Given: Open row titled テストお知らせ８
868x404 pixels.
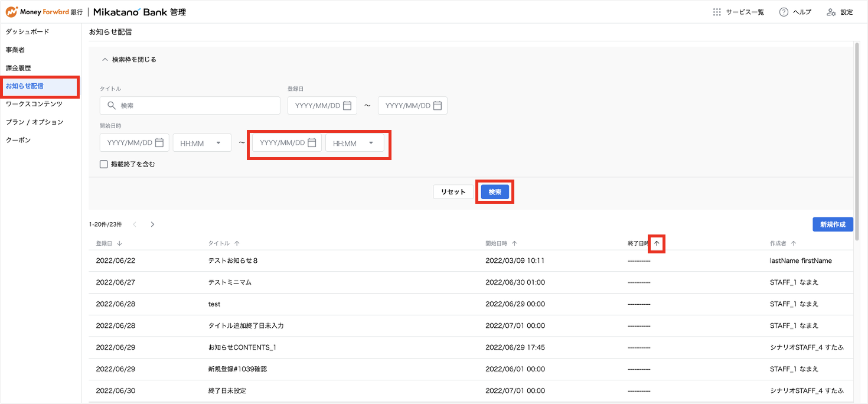Looking at the screenshot, I should (x=471, y=261).
